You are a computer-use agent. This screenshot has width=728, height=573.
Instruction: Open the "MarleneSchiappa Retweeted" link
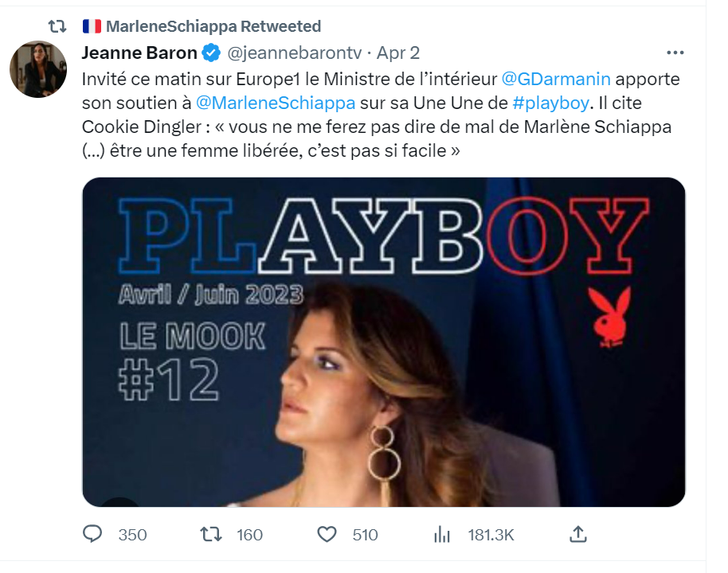click(x=213, y=26)
